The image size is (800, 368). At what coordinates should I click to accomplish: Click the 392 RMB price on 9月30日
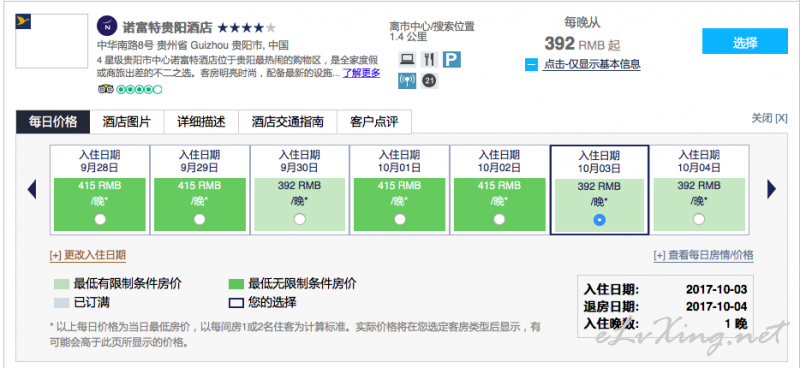tap(299, 186)
